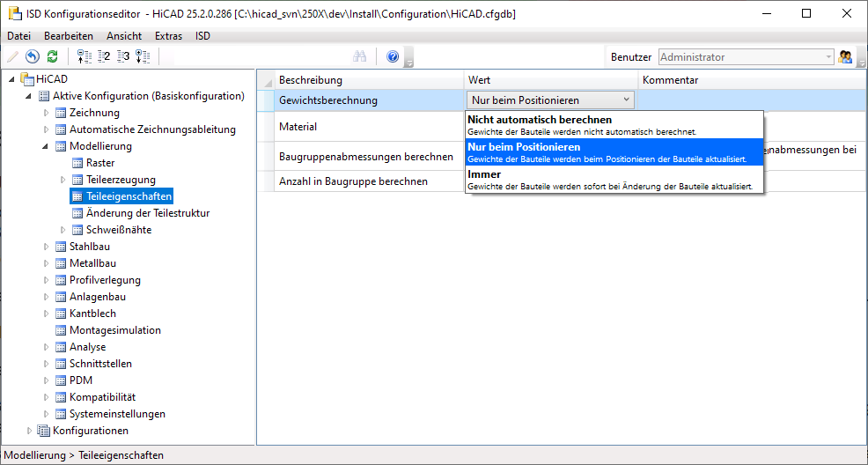Choose 'Nur beim Positionieren' option
The width and height of the screenshot is (868, 465).
[x=614, y=152]
